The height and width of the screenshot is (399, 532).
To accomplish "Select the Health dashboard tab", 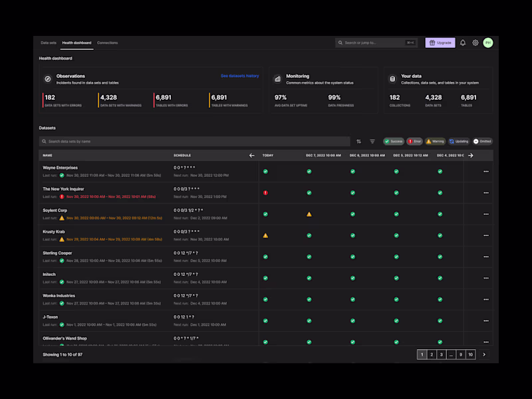I will 76,43.
